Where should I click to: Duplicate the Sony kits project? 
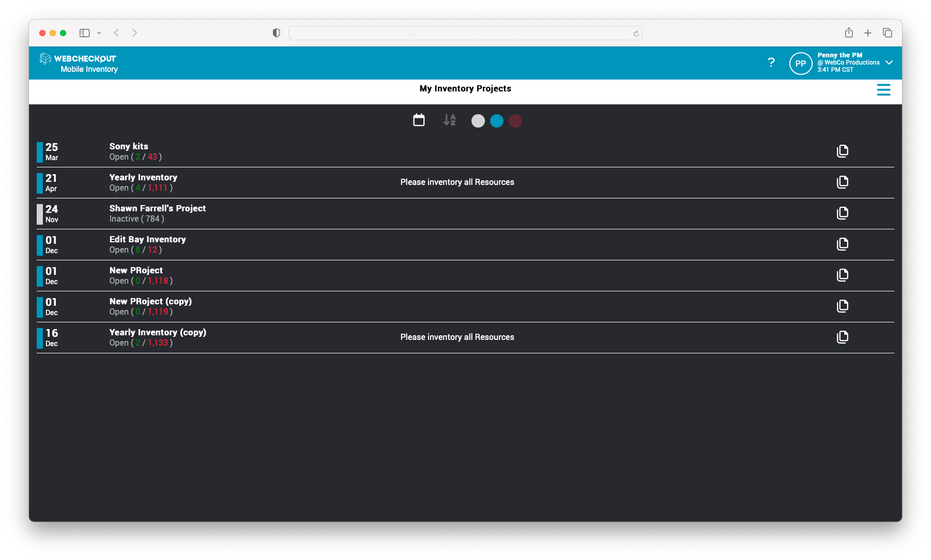(x=843, y=151)
